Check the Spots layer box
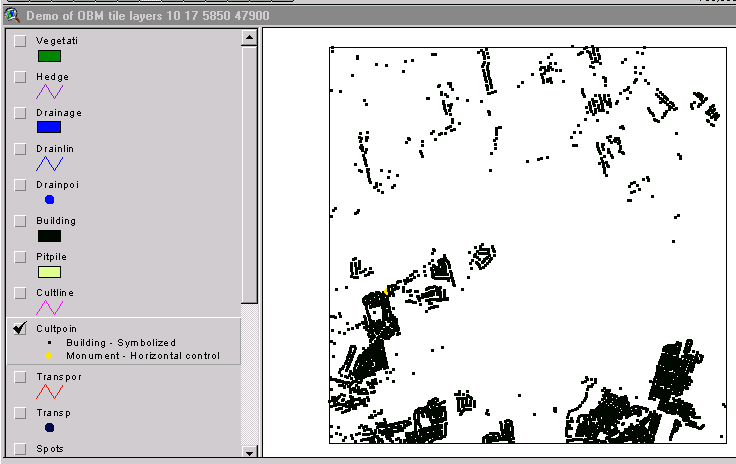Viewport: 736px width, 464px height. 20,449
